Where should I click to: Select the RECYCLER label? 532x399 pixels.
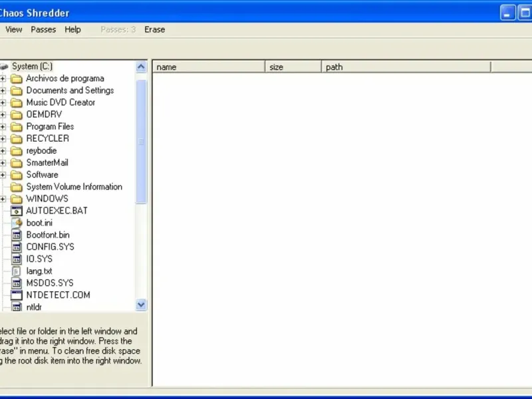(x=47, y=138)
